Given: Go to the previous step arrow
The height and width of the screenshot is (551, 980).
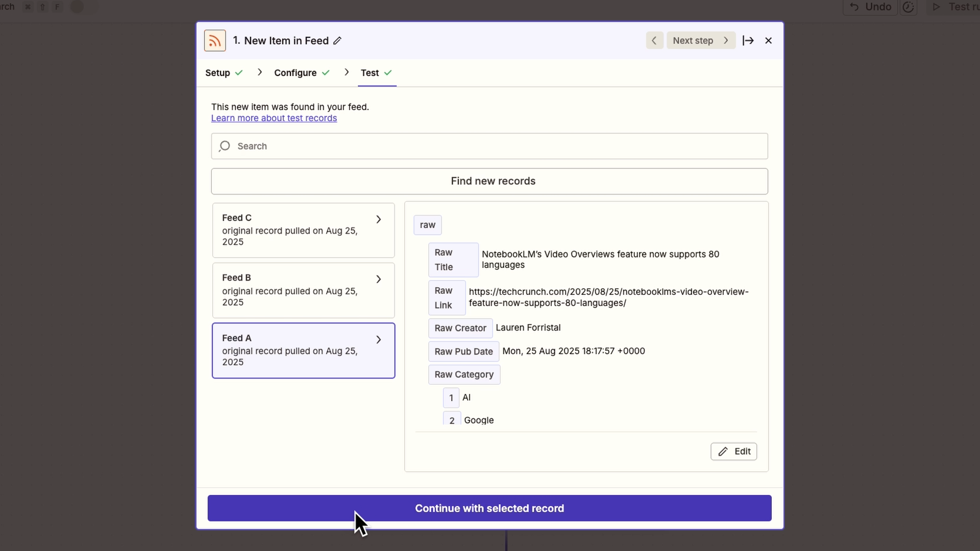Looking at the screenshot, I should pyautogui.click(x=654, y=40).
